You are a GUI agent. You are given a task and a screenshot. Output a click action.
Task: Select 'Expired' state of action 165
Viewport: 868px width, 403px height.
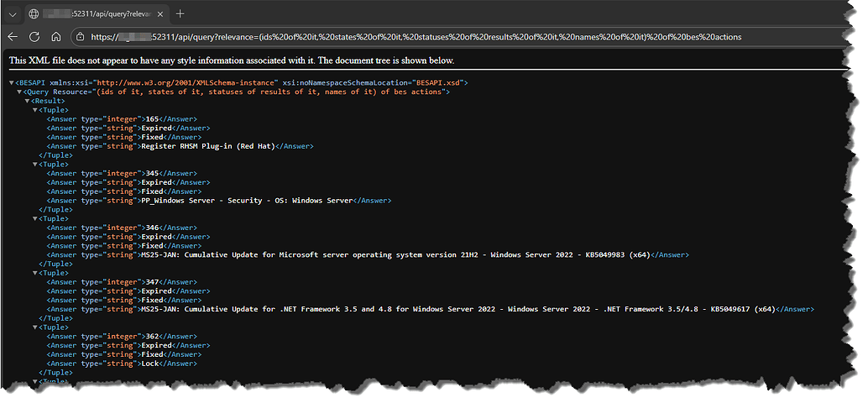(x=157, y=128)
